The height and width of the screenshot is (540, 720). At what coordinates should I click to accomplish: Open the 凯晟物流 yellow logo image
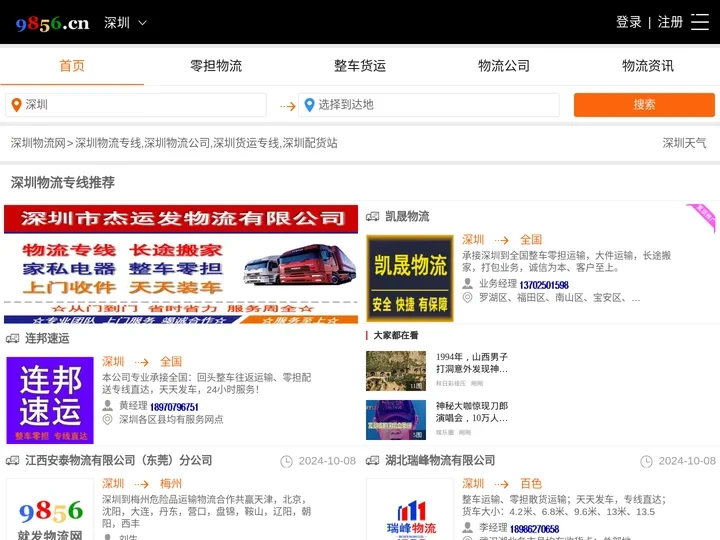point(410,278)
